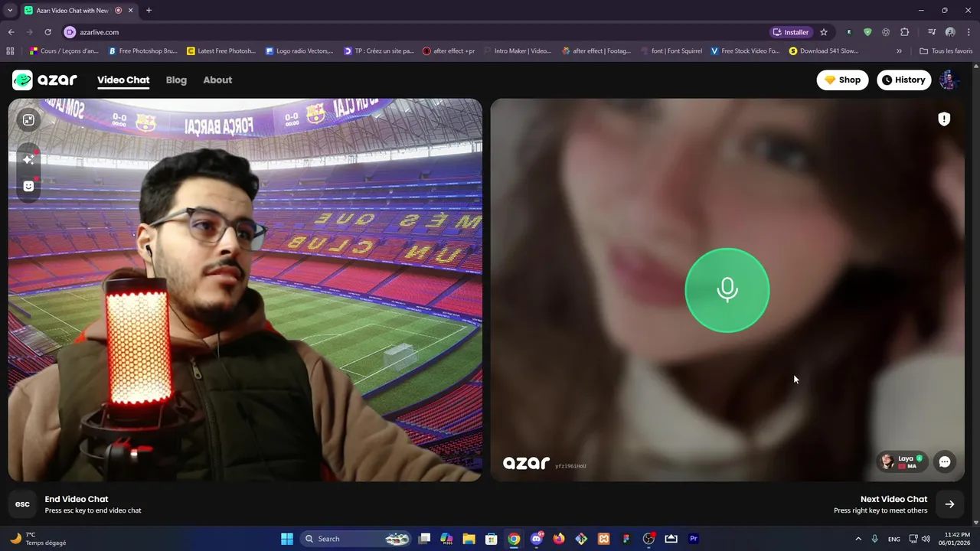Open Windows Start menu
Viewport: 980px width, 551px height.
click(x=287, y=539)
